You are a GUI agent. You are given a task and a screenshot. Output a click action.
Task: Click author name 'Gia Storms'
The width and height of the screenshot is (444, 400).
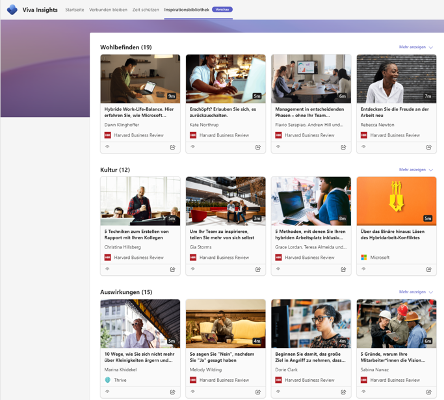(x=200, y=247)
